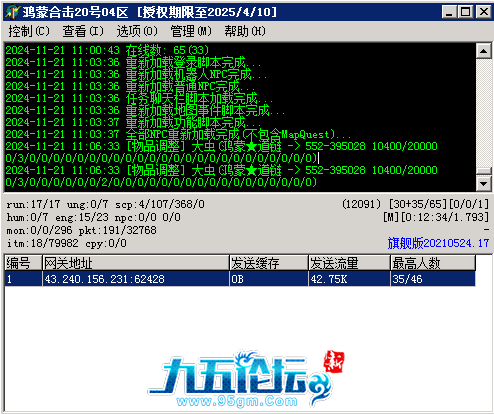
Task: Click the 最高人数 column header
Action: (x=433, y=263)
